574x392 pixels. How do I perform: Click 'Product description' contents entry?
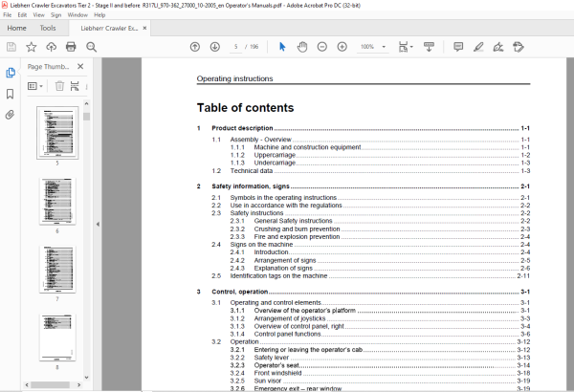pyautogui.click(x=242, y=128)
